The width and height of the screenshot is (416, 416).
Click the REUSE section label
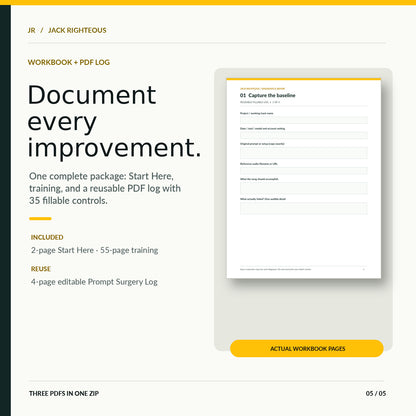click(x=41, y=269)
